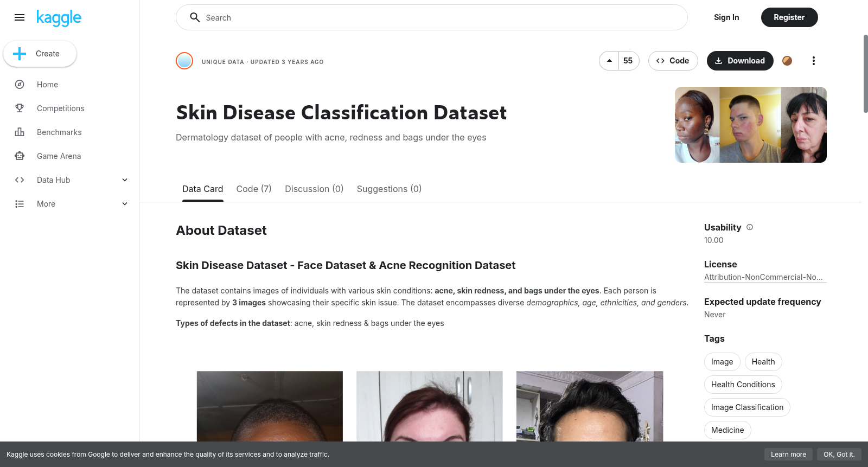Click the Skin Disease Classification Dataset title
The height and width of the screenshot is (467, 868).
pos(341,113)
